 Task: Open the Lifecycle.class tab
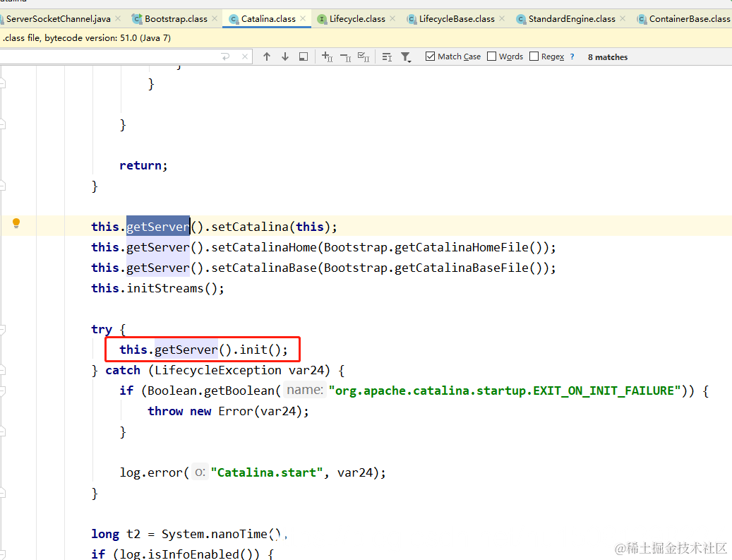[357, 18]
